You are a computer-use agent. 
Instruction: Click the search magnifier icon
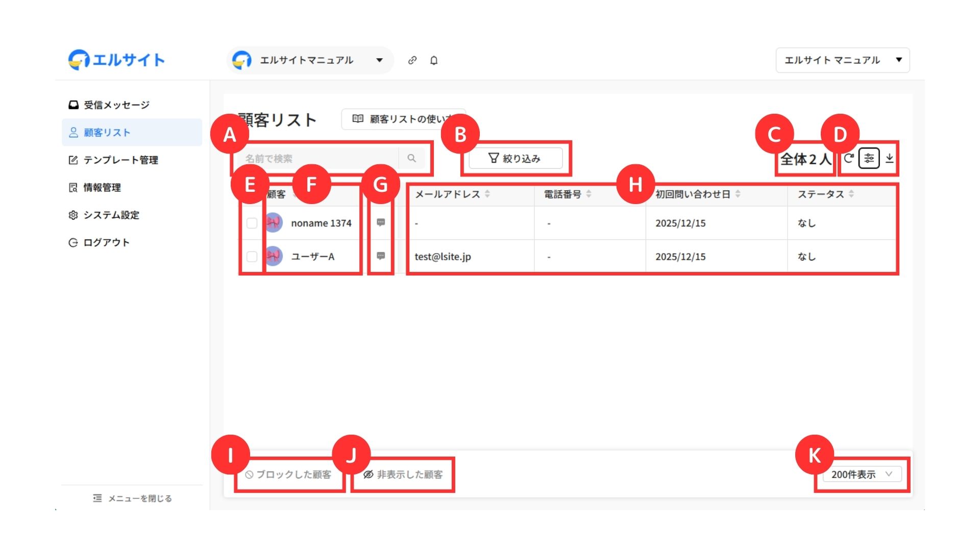pos(411,159)
